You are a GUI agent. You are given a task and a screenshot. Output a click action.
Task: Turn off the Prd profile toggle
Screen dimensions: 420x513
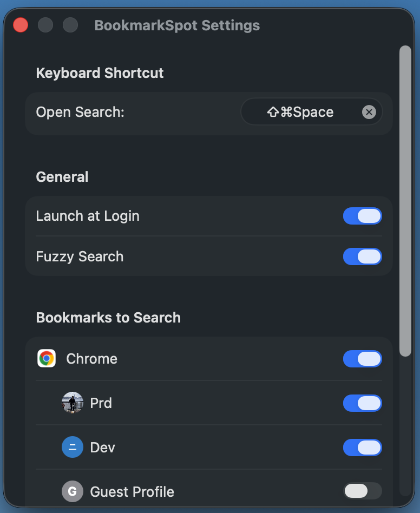click(x=363, y=403)
